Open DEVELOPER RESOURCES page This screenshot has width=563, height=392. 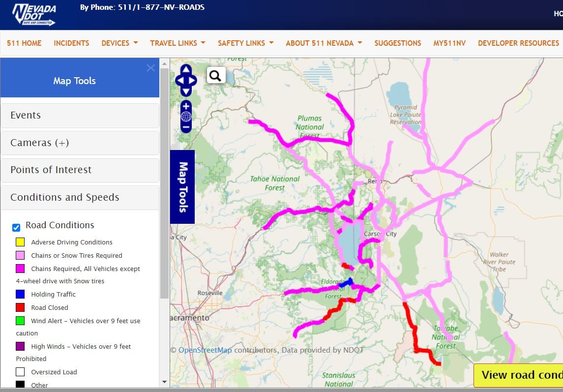coord(518,43)
